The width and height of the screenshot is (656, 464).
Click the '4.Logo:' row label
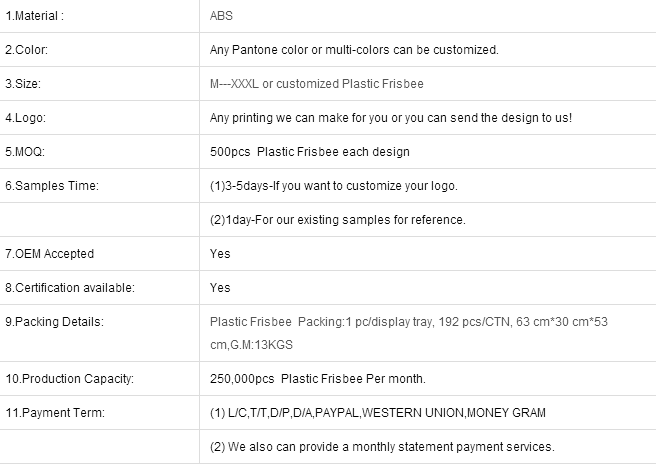[25, 118]
